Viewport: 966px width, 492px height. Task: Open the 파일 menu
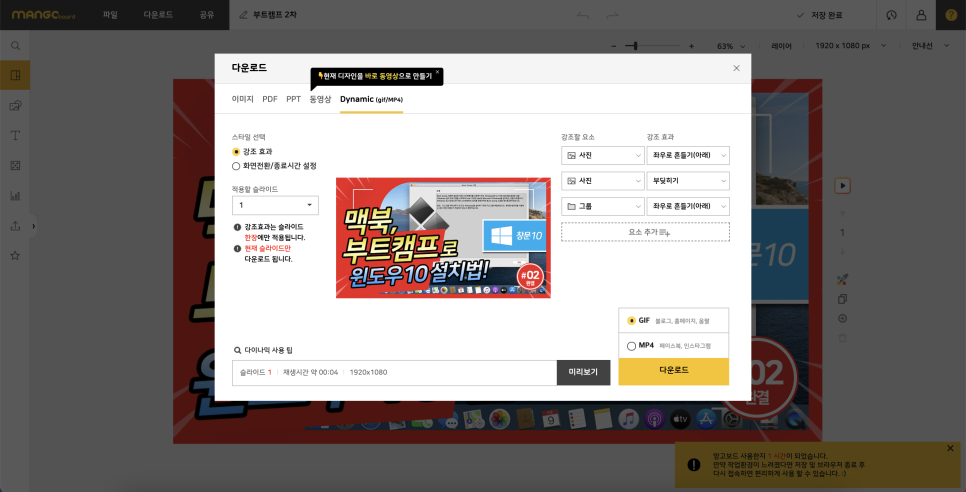(x=110, y=15)
